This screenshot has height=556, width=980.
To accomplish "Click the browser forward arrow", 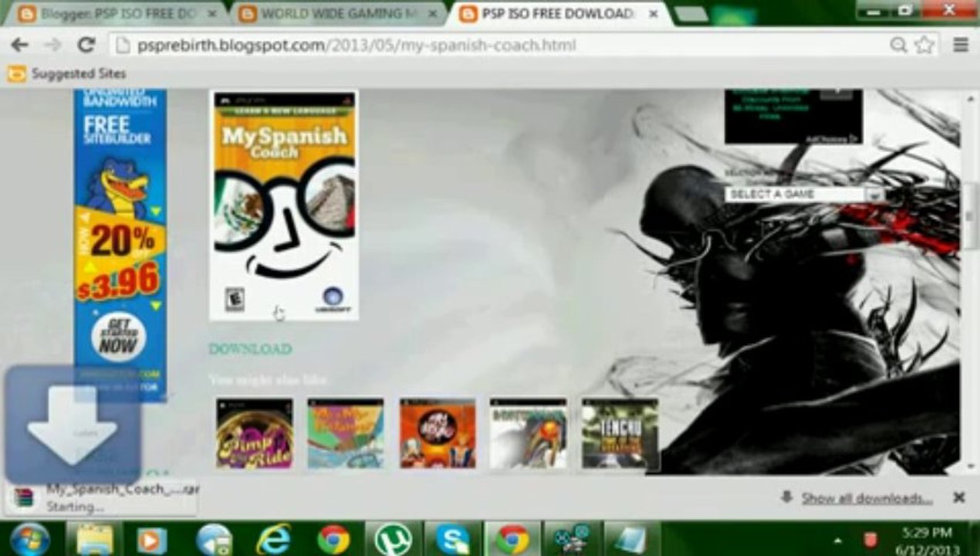I will 53,45.
